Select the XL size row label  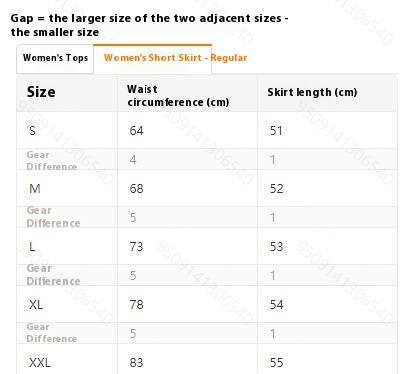click(36, 305)
